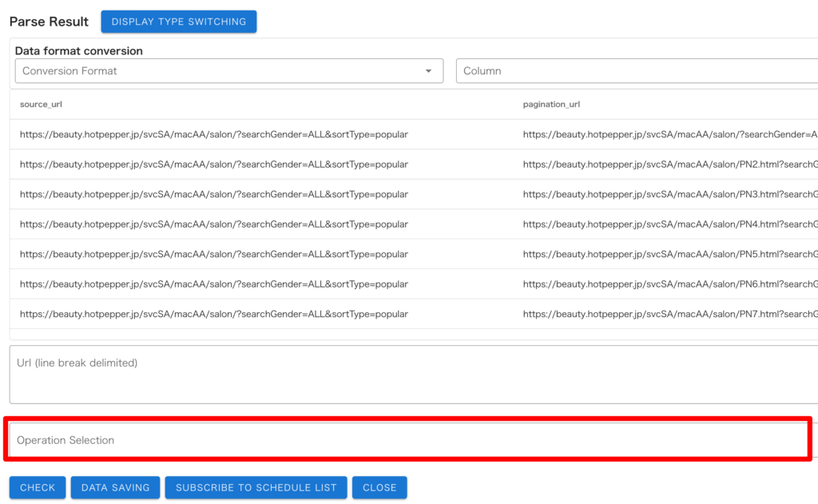The width and height of the screenshot is (818, 504).
Task: Open the Operation Selection field
Action: tap(407, 440)
